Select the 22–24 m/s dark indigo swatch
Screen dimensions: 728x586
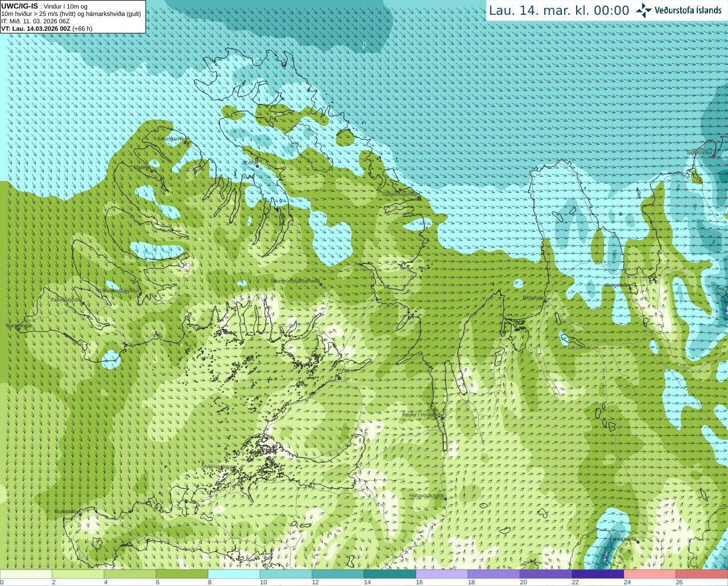(x=597, y=574)
